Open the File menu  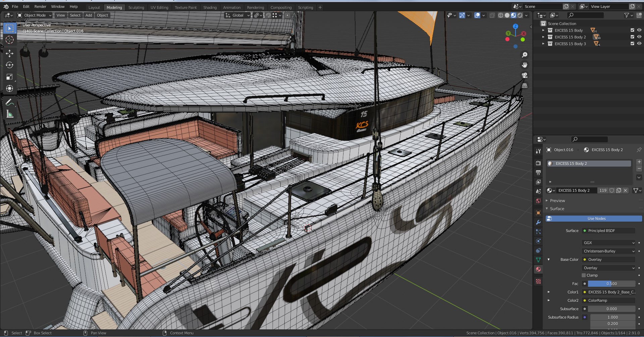(15, 7)
